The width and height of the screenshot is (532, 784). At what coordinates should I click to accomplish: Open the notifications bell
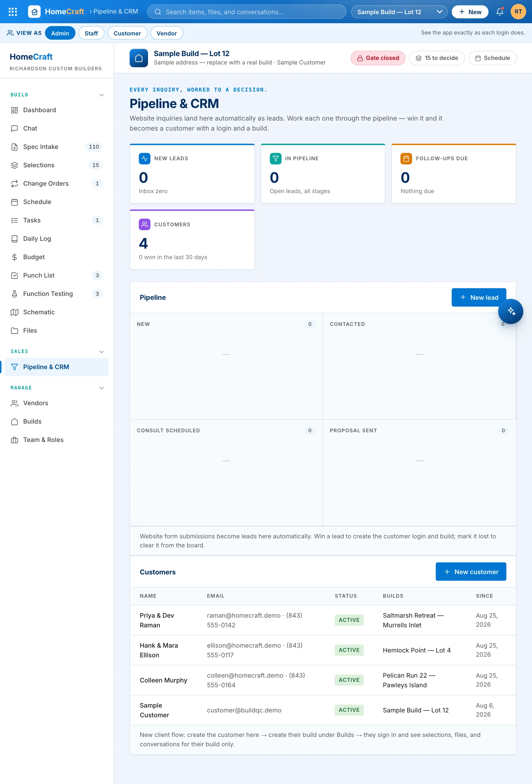coord(500,12)
